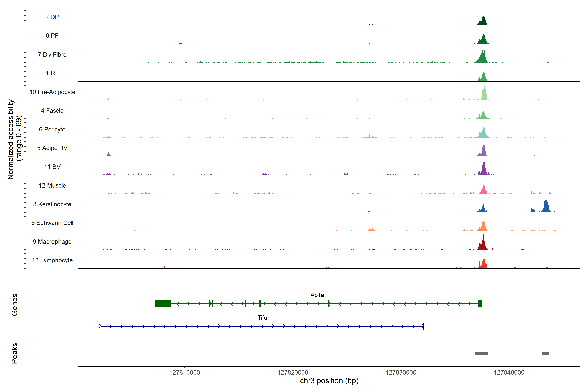Click the Tifa gene label
The image size is (588, 392).
pos(262,318)
